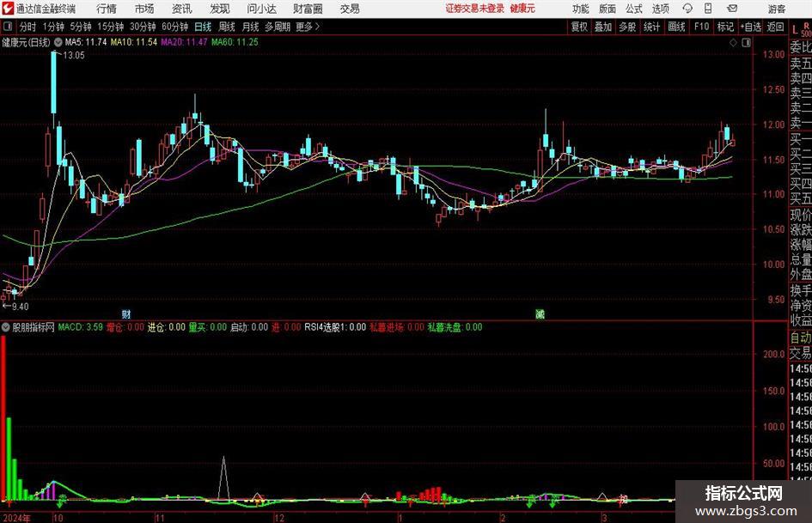This screenshot has width=812, height=523.
Task: Open the 功能 menu
Action: point(581,9)
